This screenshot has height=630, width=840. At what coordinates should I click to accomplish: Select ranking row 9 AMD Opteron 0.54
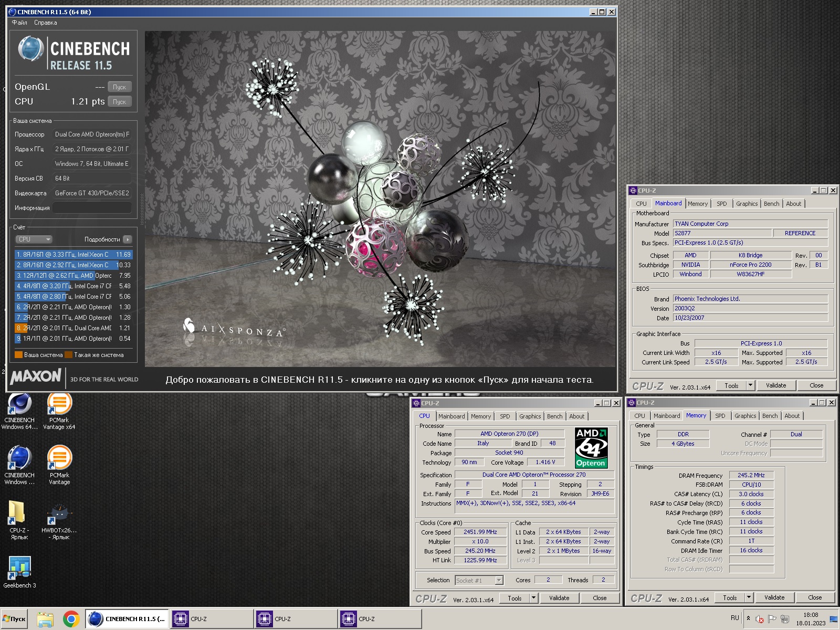click(73, 339)
